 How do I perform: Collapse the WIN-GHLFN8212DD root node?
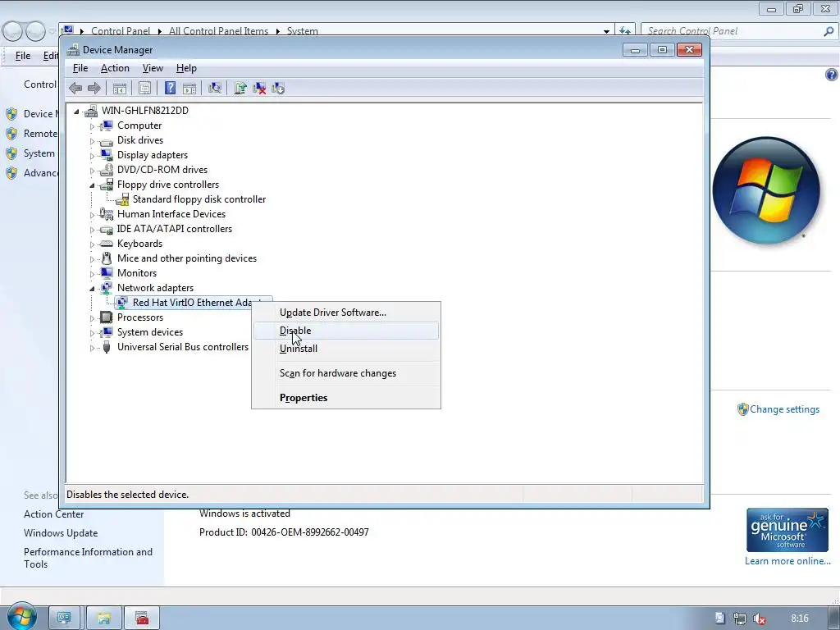[x=76, y=112]
